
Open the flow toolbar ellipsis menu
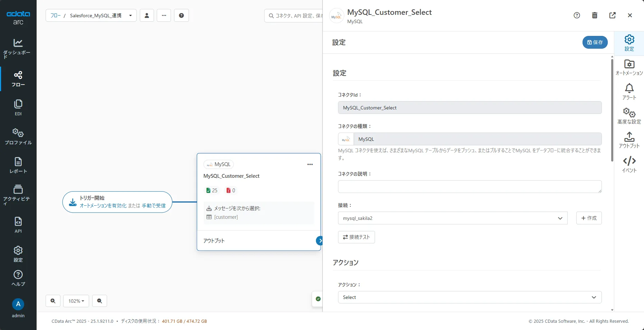(164, 16)
